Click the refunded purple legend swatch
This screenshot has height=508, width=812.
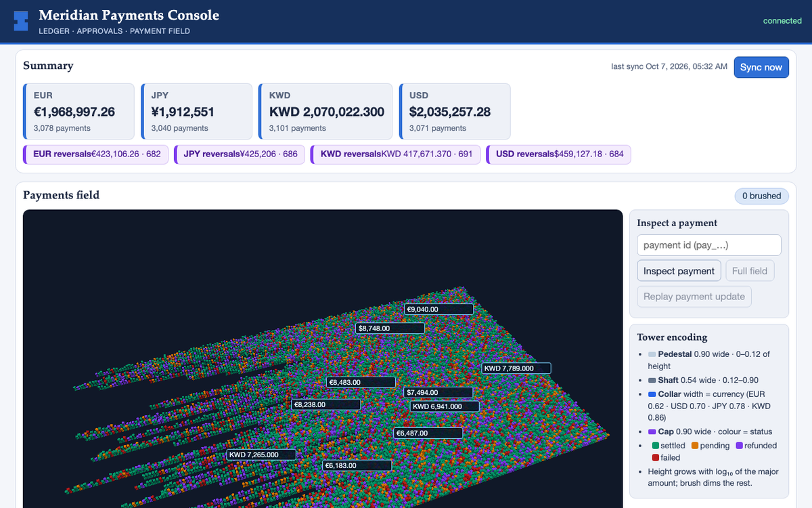(x=740, y=446)
